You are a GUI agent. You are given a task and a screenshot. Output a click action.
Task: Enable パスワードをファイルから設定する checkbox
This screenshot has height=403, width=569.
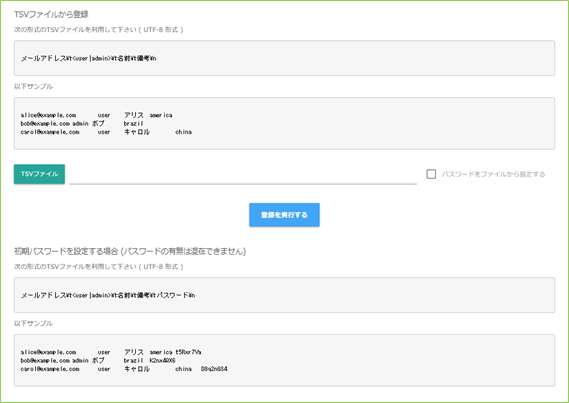(431, 174)
